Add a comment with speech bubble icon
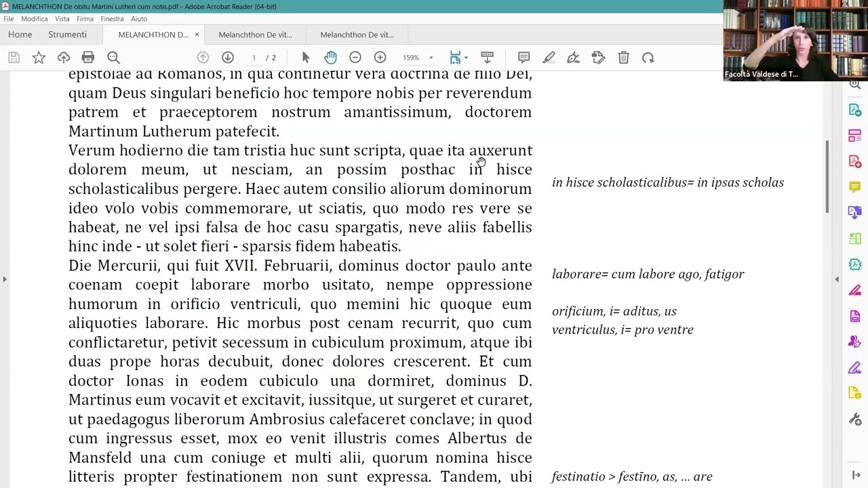This screenshot has height=488, width=868. [x=524, y=58]
